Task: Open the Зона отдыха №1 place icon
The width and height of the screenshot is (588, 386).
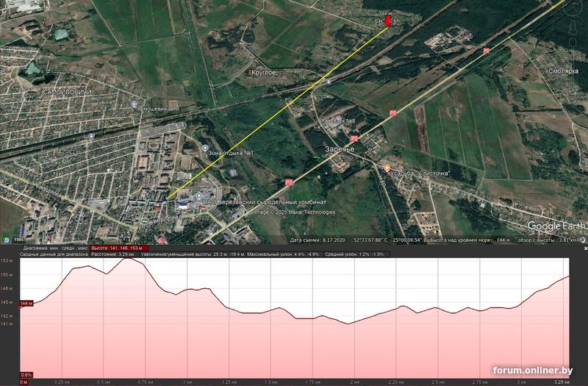Action: point(205,149)
